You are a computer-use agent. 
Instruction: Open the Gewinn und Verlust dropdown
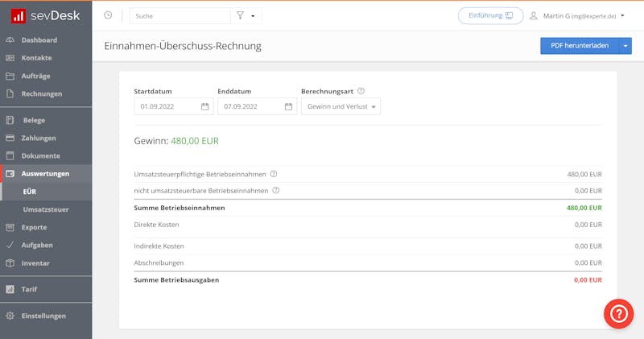point(341,106)
